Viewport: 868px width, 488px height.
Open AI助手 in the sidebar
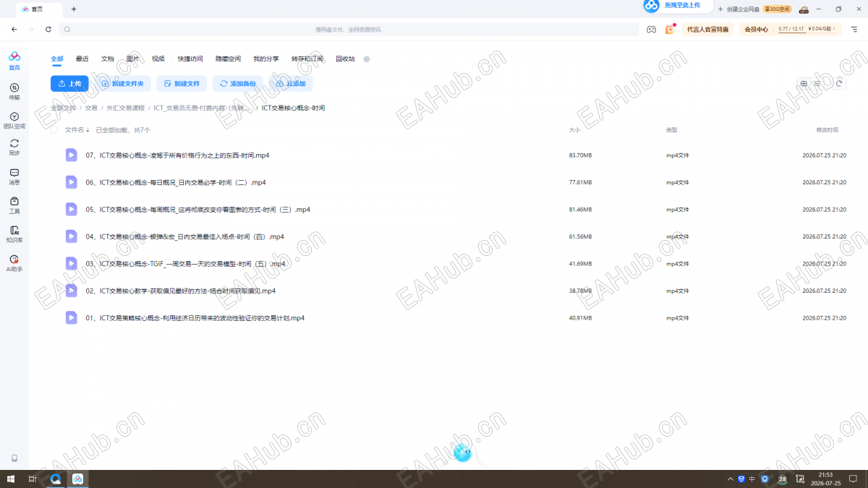[14, 263]
